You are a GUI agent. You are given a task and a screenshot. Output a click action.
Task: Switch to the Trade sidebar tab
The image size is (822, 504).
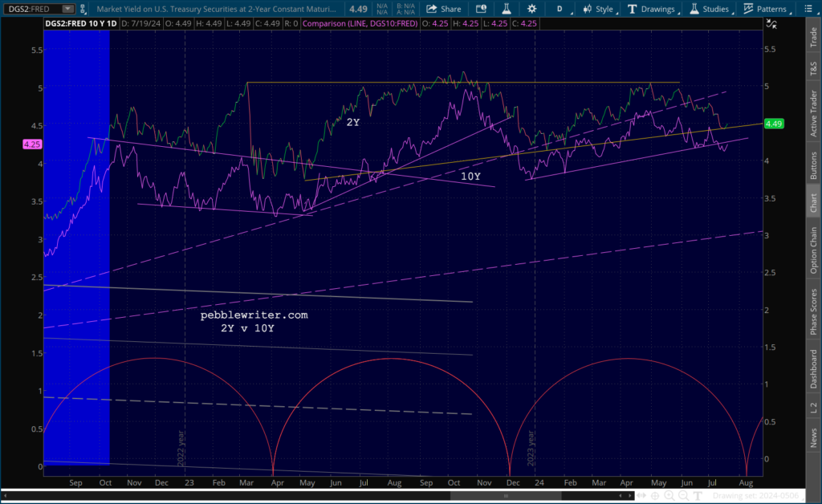(813, 36)
